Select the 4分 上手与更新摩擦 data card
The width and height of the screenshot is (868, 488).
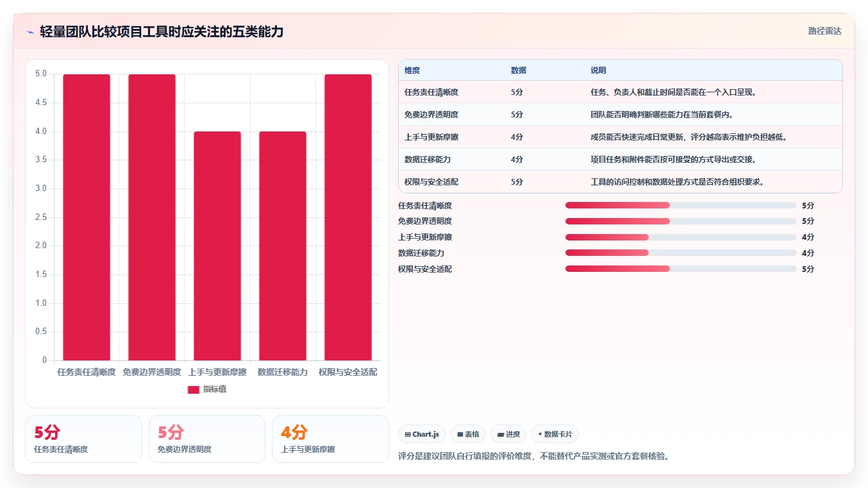pyautogui.click(x=330, y=439)
